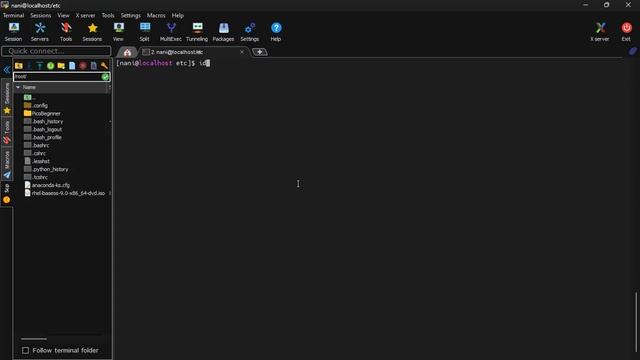This screenshot has width=640, height=360.
Task: Open the Servers toolbar icon
Action: [x=40, y=31]
